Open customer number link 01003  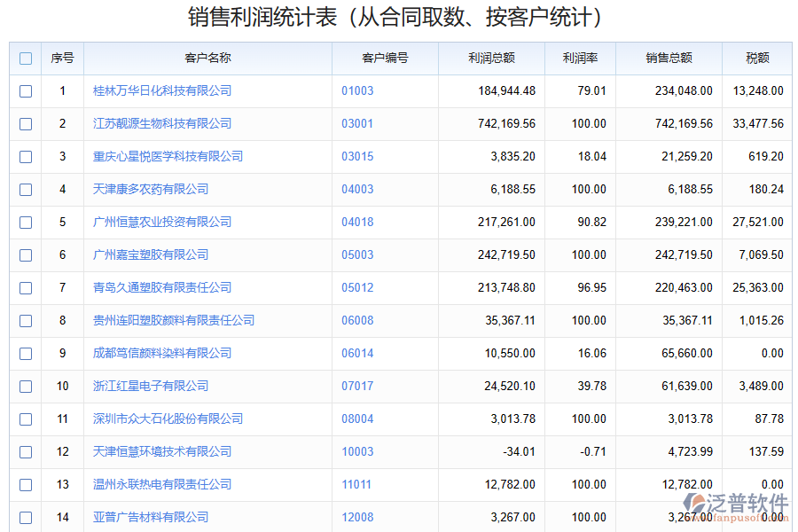pos(357,90)
